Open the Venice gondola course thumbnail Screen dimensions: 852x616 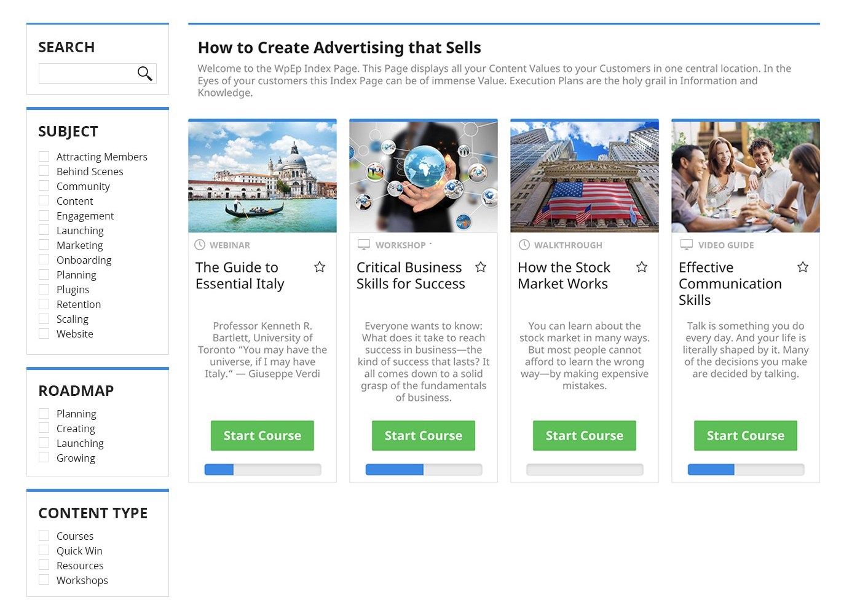pyautogui.click(x=262, y=177)
